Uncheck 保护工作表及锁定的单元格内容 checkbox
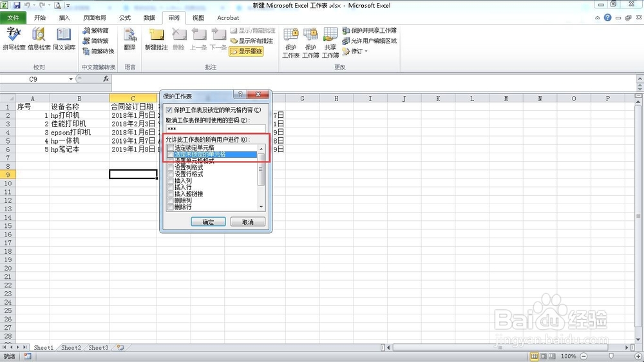 pyautogui.click(x=169, y=110)
